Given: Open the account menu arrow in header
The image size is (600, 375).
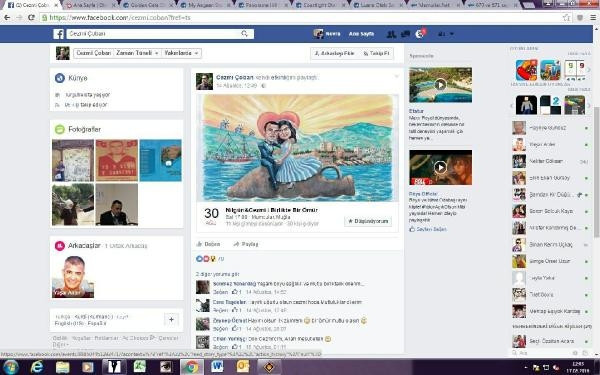Looking at the screenshot, I should 452,34.
